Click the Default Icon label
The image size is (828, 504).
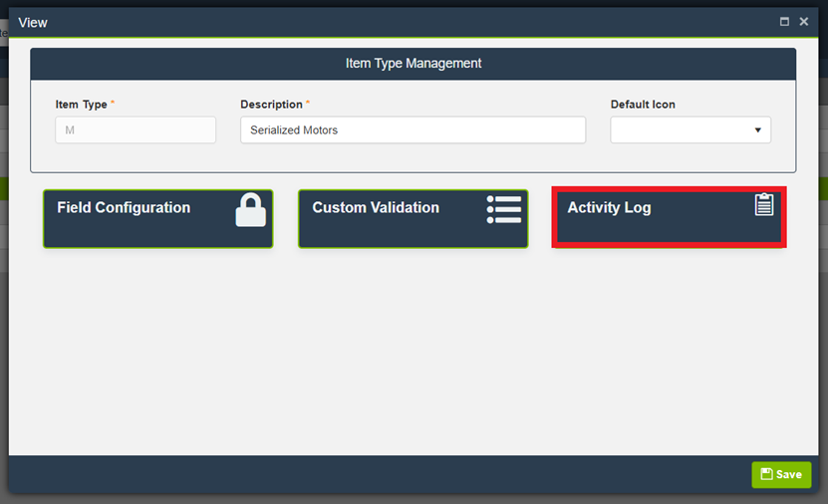(x=643, y=105)
